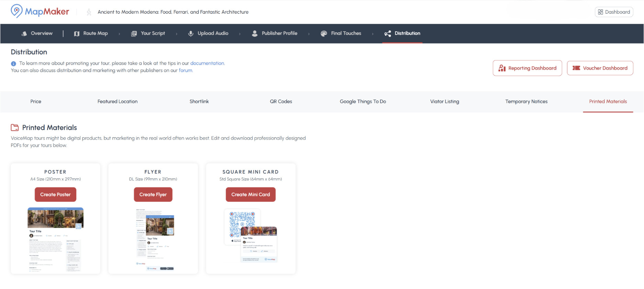Image resolution: width=644 pixels, height=289 pixels.
Task: Switch to the QR Codes tab
Action: (x=281, y=101)
